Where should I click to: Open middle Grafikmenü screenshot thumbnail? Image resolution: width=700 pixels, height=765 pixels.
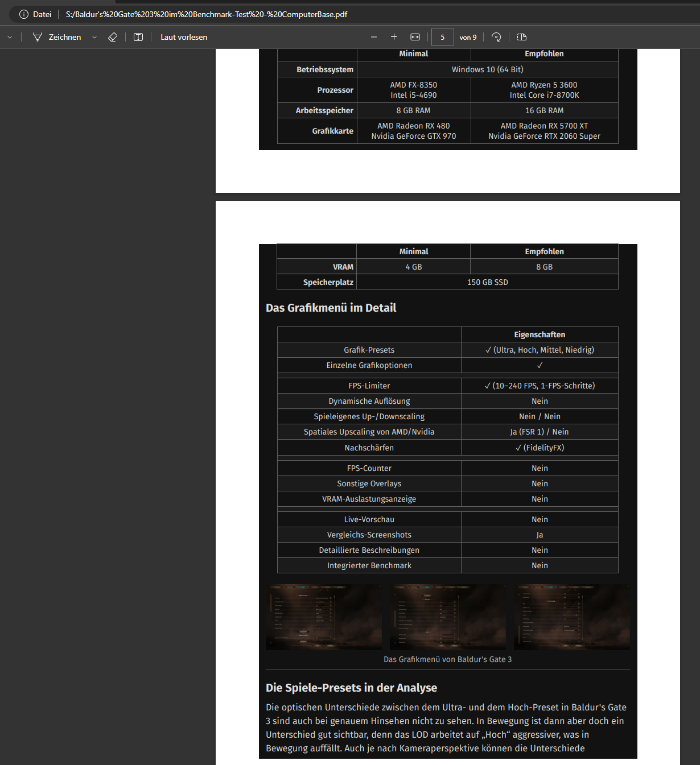448,617
